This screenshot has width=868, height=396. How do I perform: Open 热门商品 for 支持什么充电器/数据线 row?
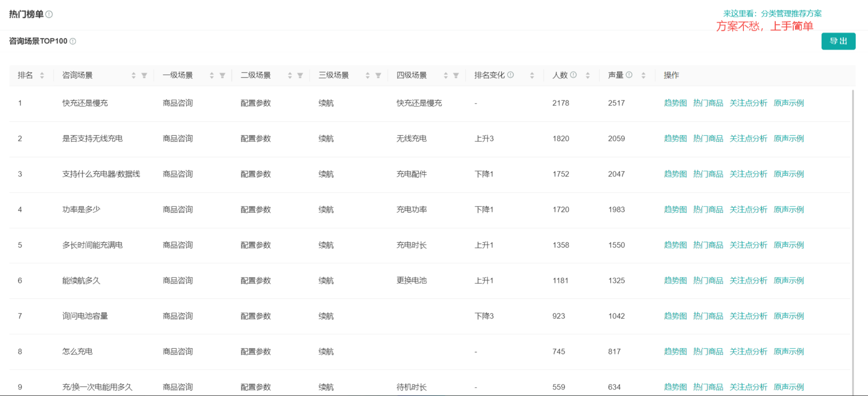pyautogui.click(x=708, y=174)
